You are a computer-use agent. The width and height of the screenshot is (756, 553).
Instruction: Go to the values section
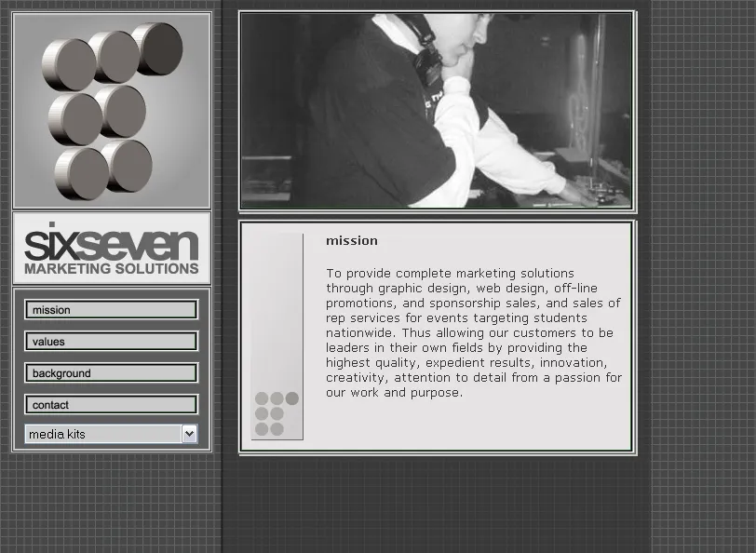pos(112,342)
